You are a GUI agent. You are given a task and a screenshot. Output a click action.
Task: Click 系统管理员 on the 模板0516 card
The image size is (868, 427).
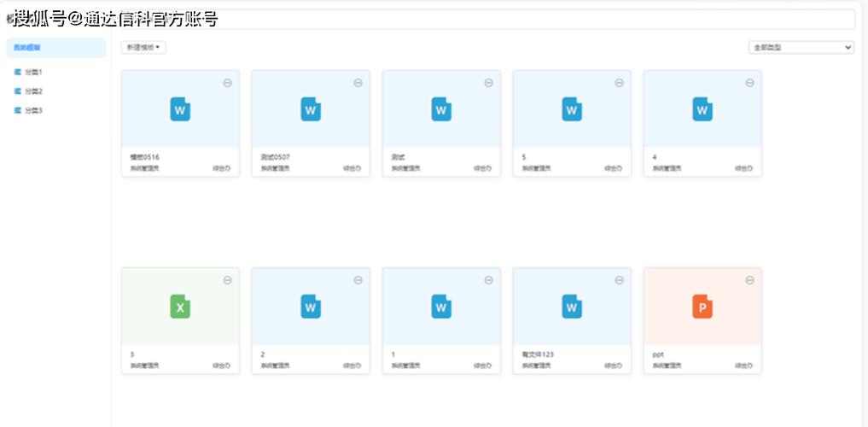pos(144,168)
